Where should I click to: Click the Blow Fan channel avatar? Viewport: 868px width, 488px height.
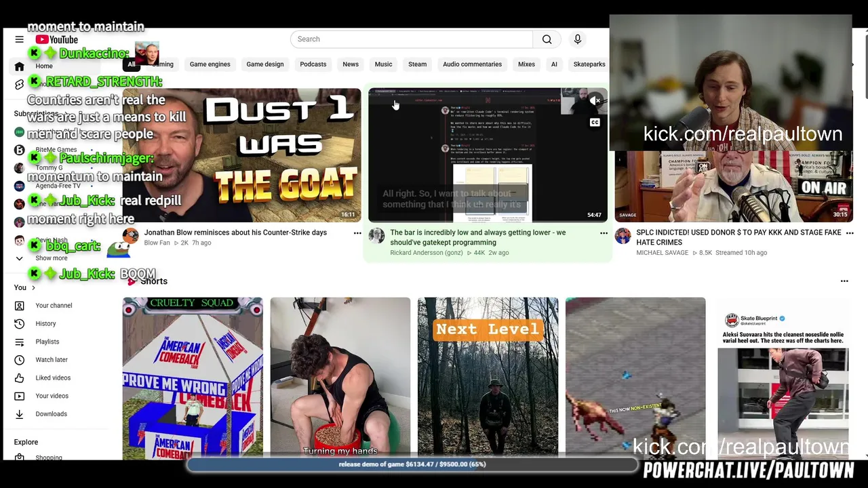(x=131, y=236)
